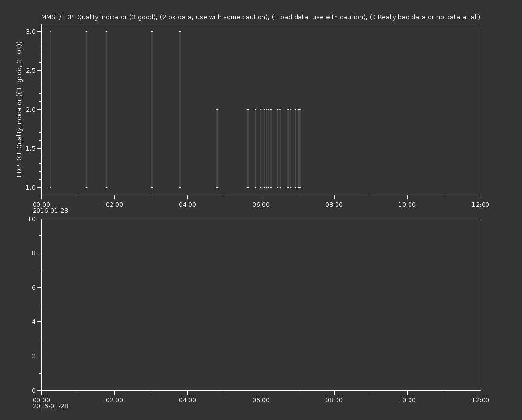
Task: Select the 2 tick label on lower plot
Action: [34, 356]
